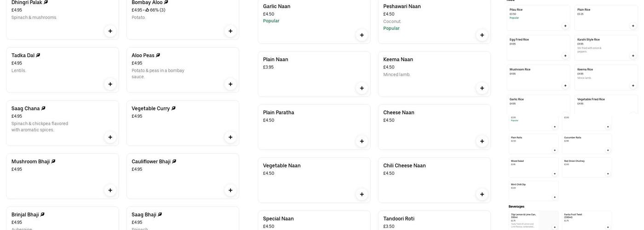Image resolution: width=644 pixels, height=230 pixels.
Task: Open the Tandoori Roti menu item
Action: [x=434, y=221]
